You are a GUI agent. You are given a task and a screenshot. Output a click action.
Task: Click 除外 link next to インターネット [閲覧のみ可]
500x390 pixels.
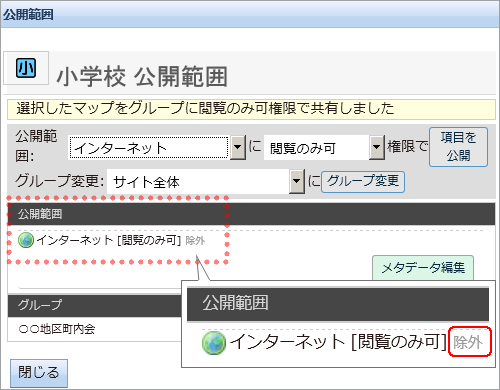pos(195,241)
